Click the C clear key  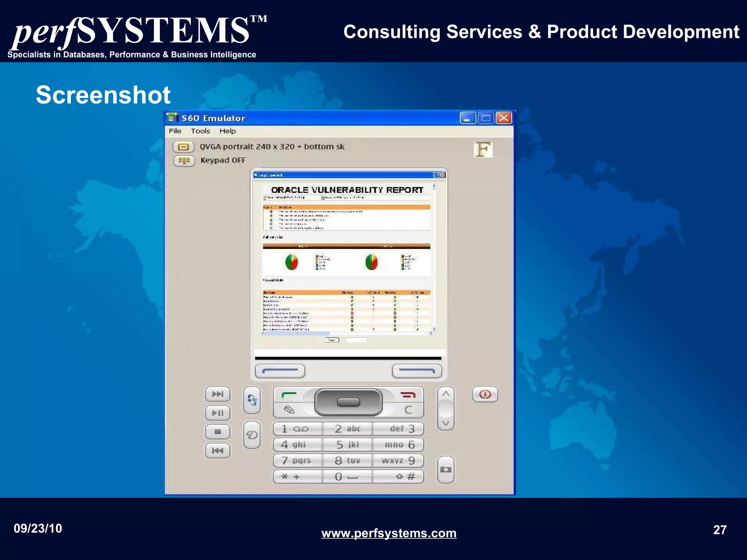pos(408,410)
